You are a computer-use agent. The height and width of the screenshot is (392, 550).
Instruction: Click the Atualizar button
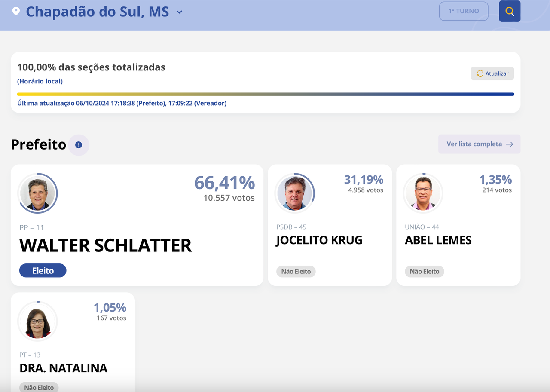pyautogui.click(x=492, y=73)
